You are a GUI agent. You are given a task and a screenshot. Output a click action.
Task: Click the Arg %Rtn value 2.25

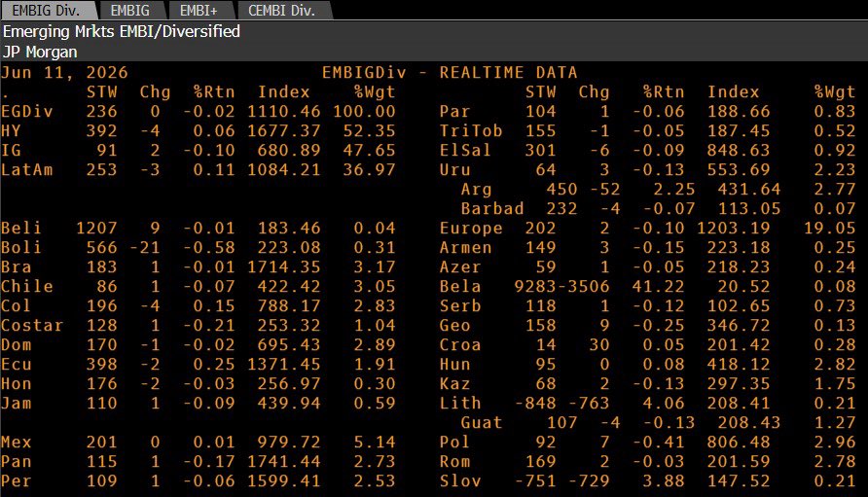674,189
